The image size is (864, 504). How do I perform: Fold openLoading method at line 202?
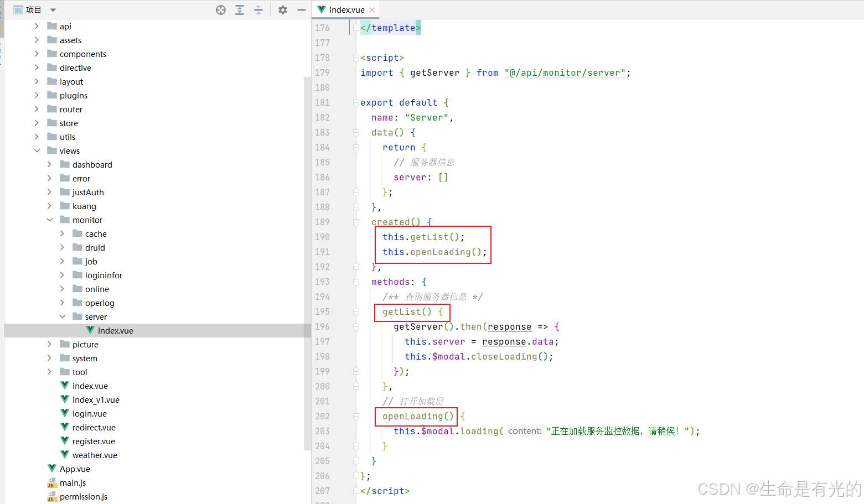point(356,416)
